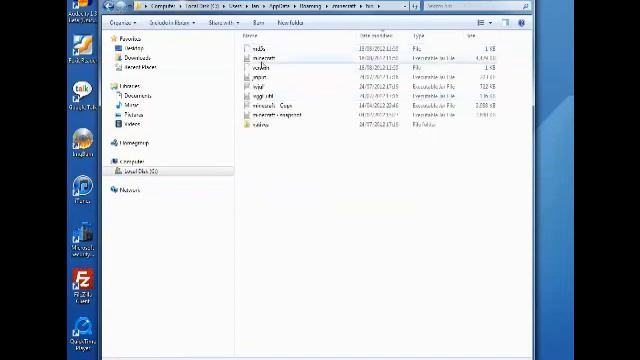Click the Burn toolbar button
The image size is (640, 360).
click(x=258, y=23)
